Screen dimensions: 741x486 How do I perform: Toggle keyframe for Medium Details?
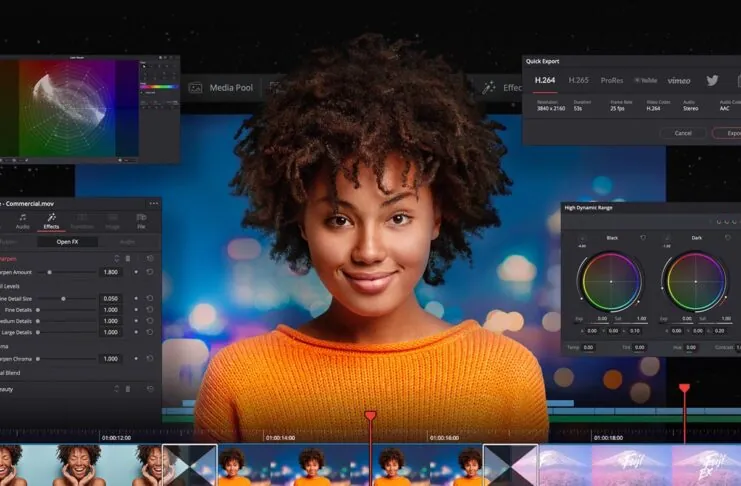pos(136,321)
